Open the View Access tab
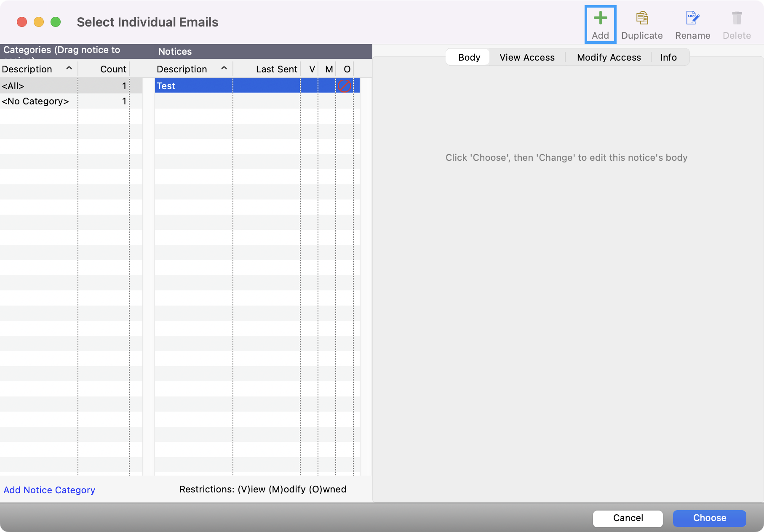764x532 pixels. coord(527,58)
